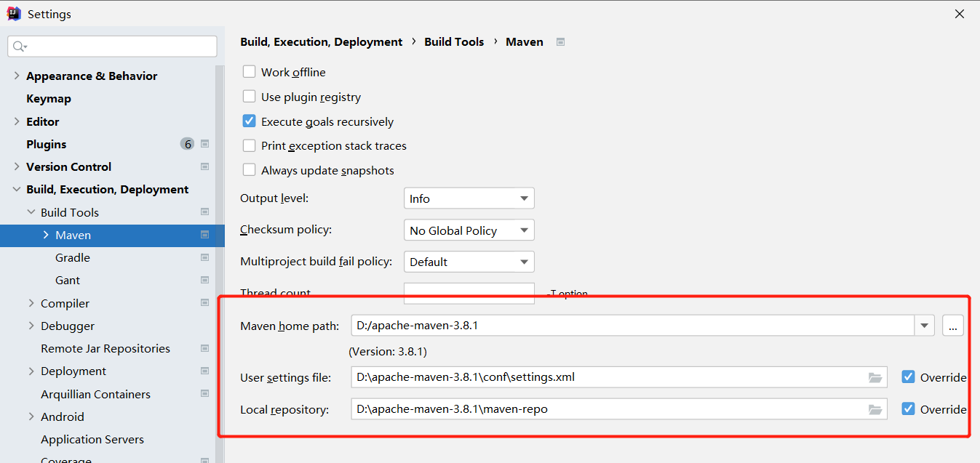980x463 pixels.
Task: Expand the Android node
Action: point(31,416)
